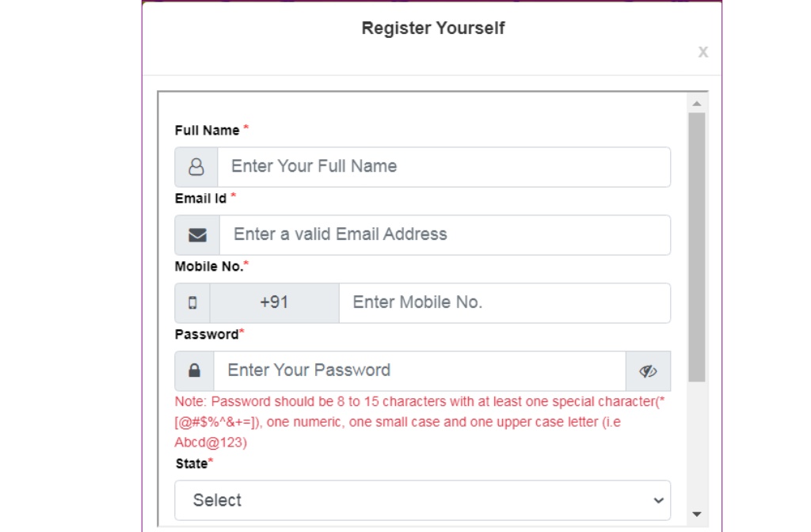Open the State dropdown

coord(422,500)
